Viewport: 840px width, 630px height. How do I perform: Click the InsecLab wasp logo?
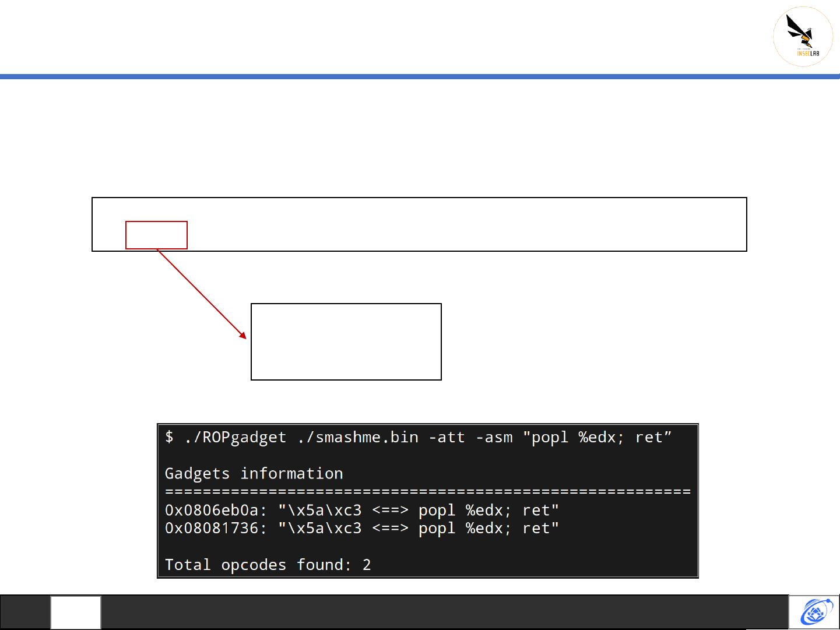pyautogui.click(x=803, y=36)
